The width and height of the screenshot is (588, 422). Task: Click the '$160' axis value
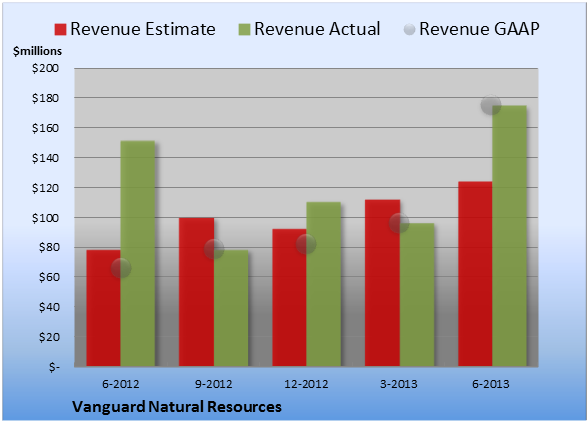coord(45,128)
